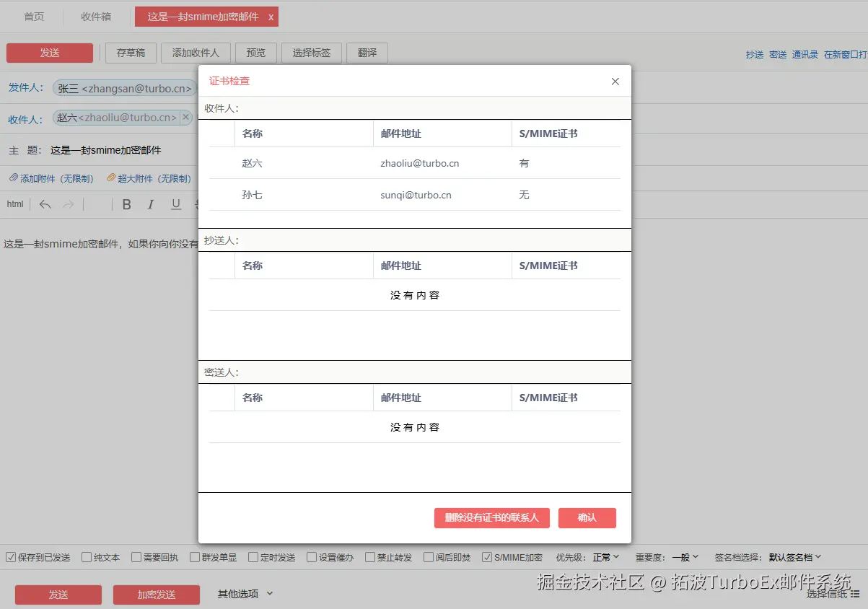Viewport: 868px width, 609px height.
Task: Click S/MIME证书 header in 抄送人 table
Action: (x=548, y=266)
